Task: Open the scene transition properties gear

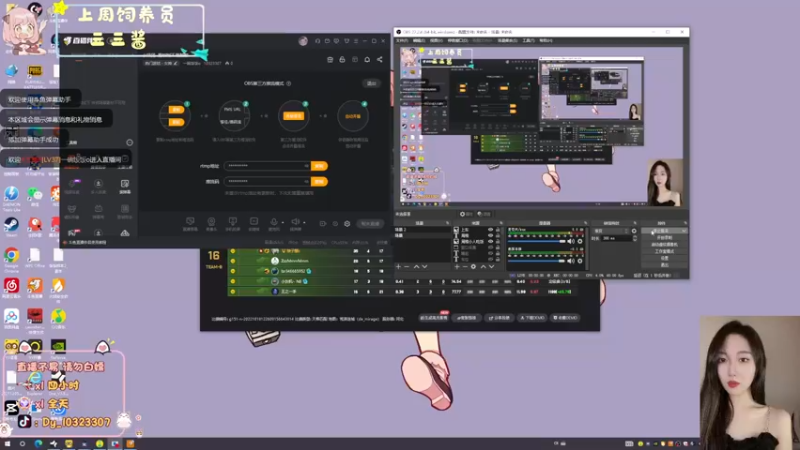Action: [x=634, y=231]
